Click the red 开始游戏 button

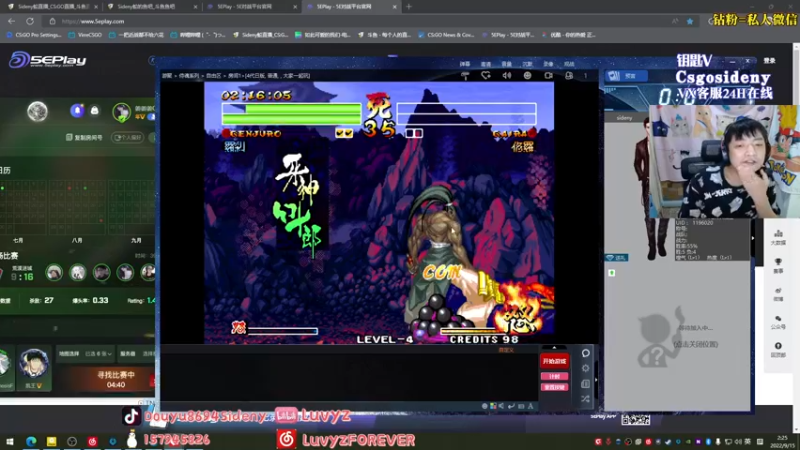click(x=555, y=361)
